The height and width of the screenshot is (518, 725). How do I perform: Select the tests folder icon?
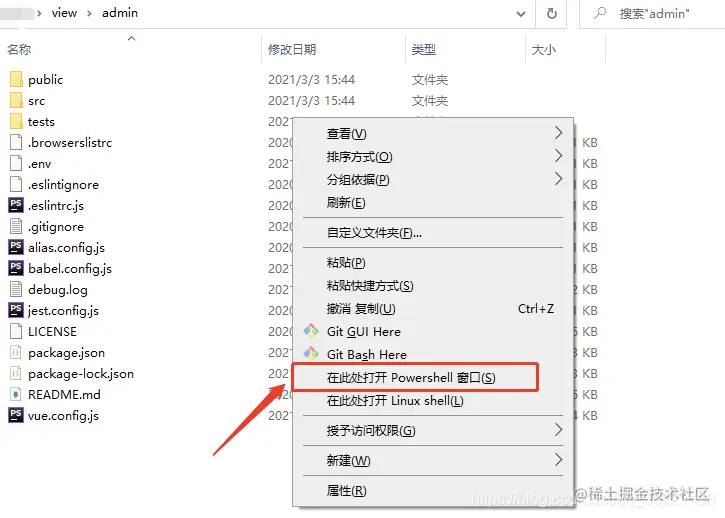[x=16, y=122]
